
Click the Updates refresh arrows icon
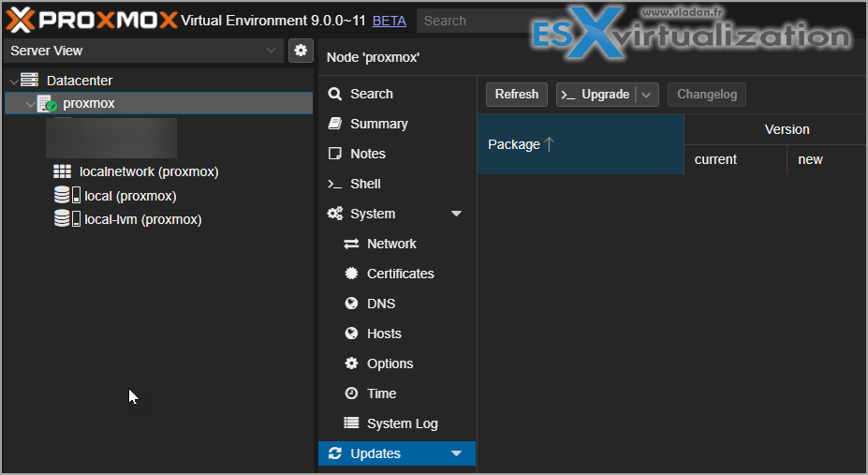click(335, 453)
